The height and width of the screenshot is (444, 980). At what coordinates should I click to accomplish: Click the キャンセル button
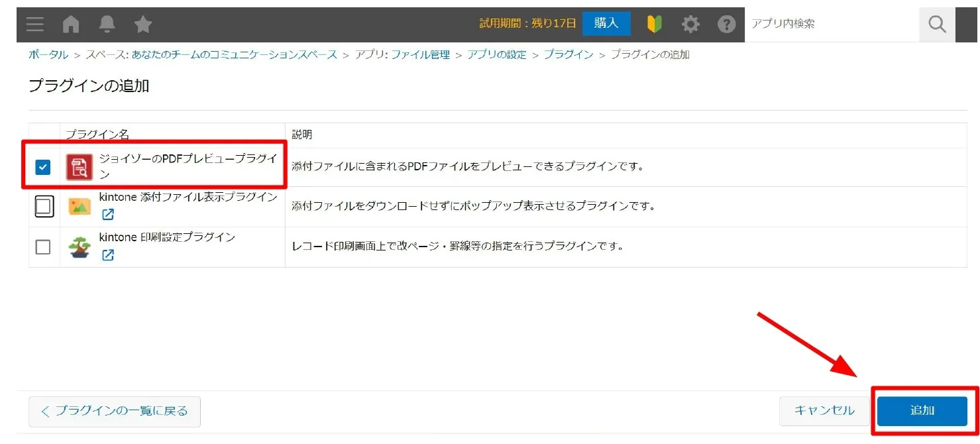click(824, 411)
